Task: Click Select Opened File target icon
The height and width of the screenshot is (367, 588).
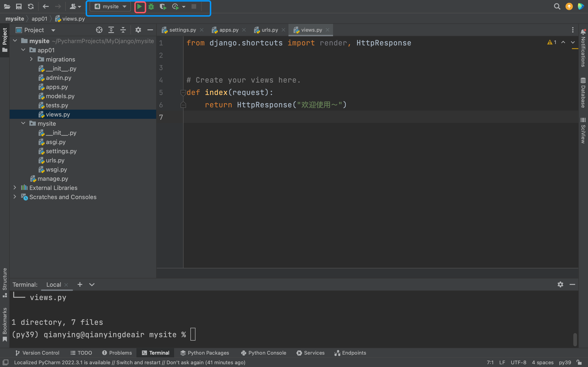Action: tap(99, 30)
